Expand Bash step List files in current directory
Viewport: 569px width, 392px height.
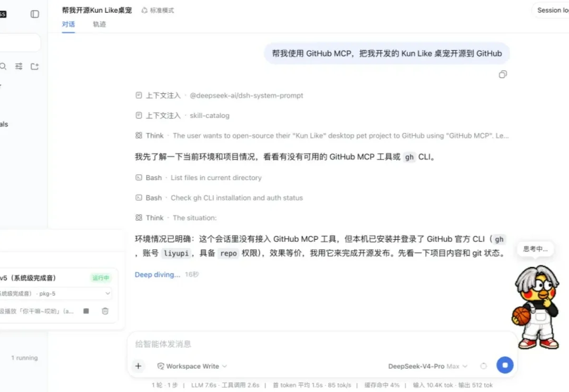198,178
